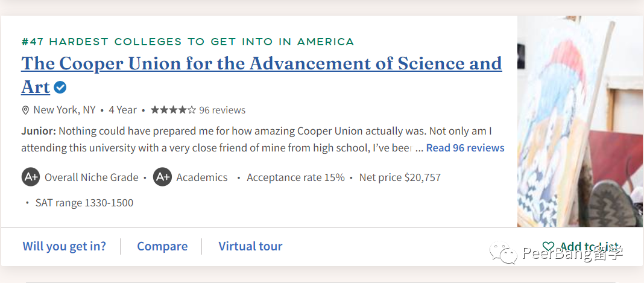Click the #47 Hardest Colleges ranking label

(x=188, y=42)
